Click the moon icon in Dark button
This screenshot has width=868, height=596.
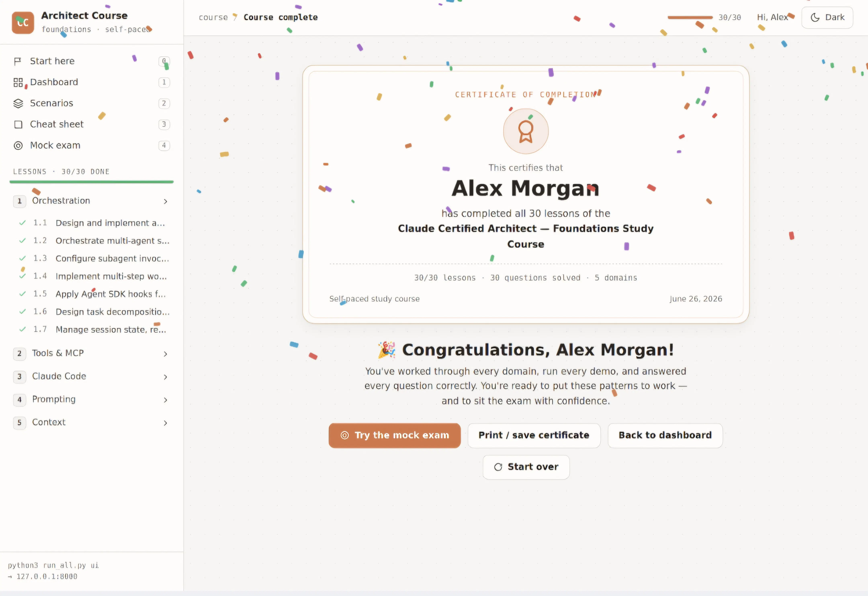point(815,17)
